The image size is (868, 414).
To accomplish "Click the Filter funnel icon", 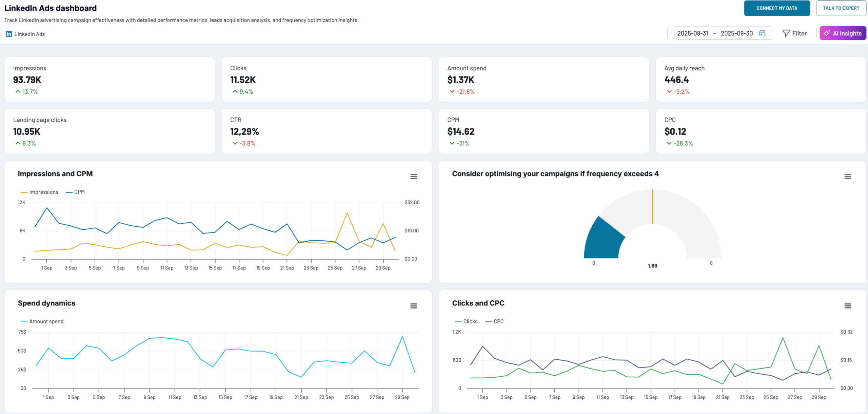I will 786,33.
